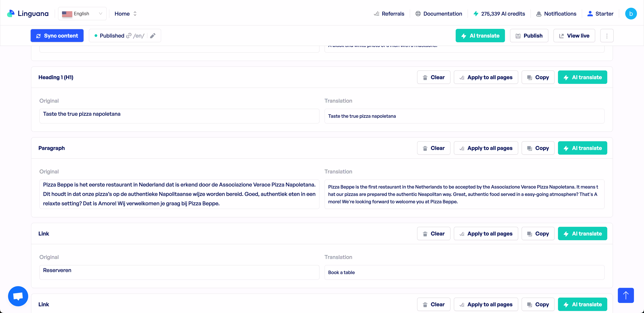The height and width of the screenshot is (313, 644).
Task: Click the Linguana logo
Action: point(28,13)
